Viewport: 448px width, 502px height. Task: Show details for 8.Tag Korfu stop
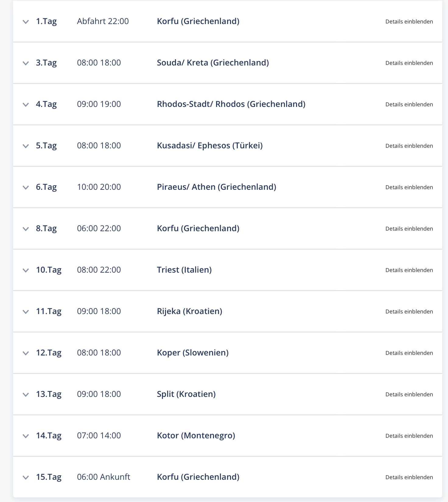coord(409,229)
